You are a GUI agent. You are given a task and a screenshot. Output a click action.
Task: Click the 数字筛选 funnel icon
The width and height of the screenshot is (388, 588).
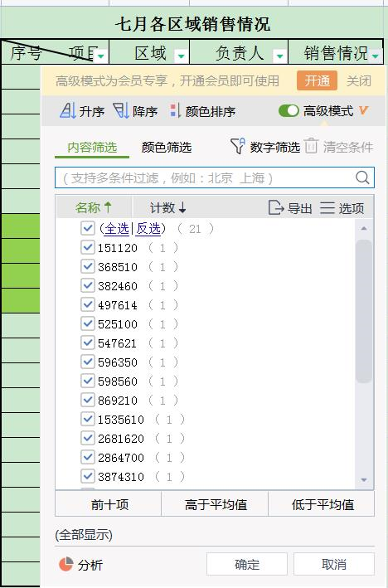(238, 146)
